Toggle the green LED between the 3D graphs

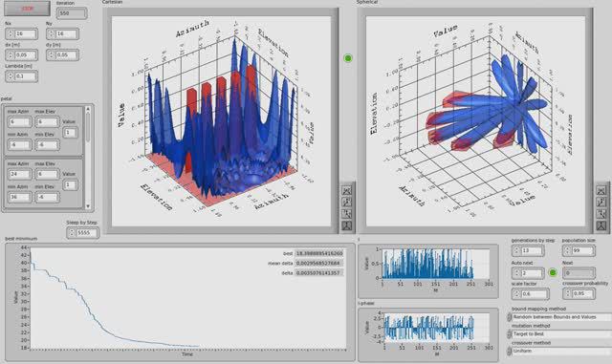348,58
